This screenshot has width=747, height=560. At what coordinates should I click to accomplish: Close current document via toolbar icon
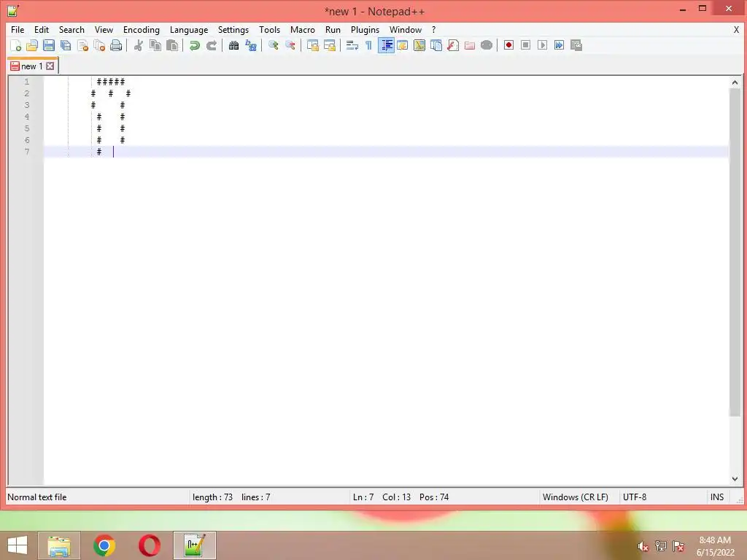pos(82,45)
